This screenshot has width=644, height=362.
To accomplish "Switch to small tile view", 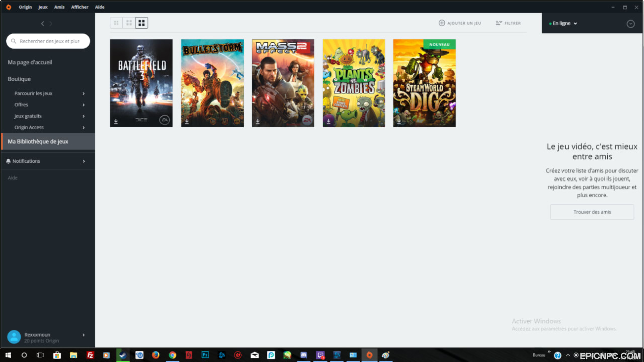I will (116, 23).
